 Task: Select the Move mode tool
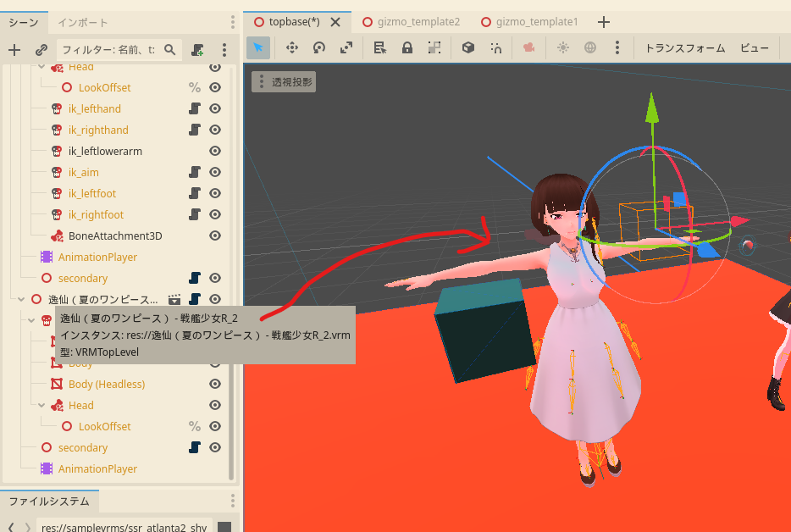tap(291, 47)
